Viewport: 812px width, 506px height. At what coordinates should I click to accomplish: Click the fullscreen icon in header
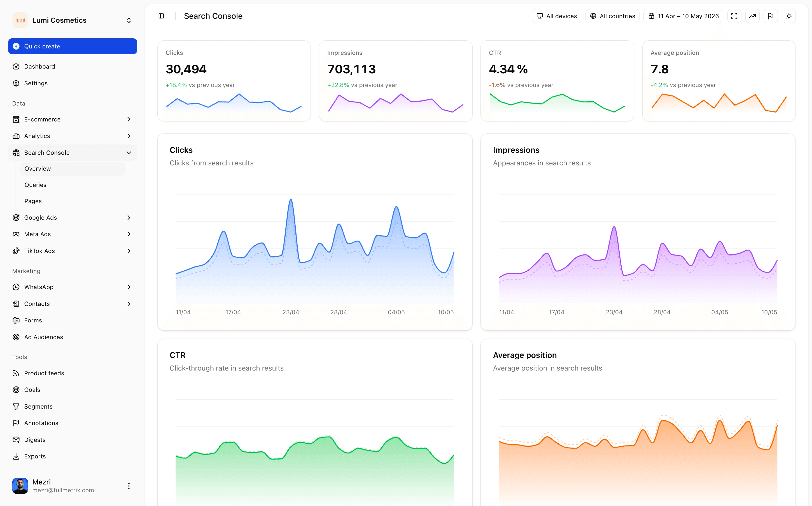point(734,16)
